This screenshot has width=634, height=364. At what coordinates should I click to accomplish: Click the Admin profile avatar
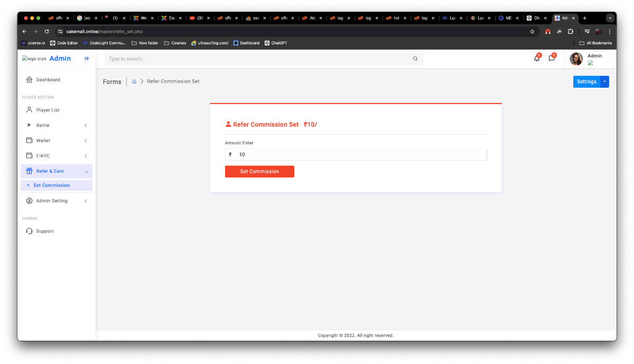point(576,59)
